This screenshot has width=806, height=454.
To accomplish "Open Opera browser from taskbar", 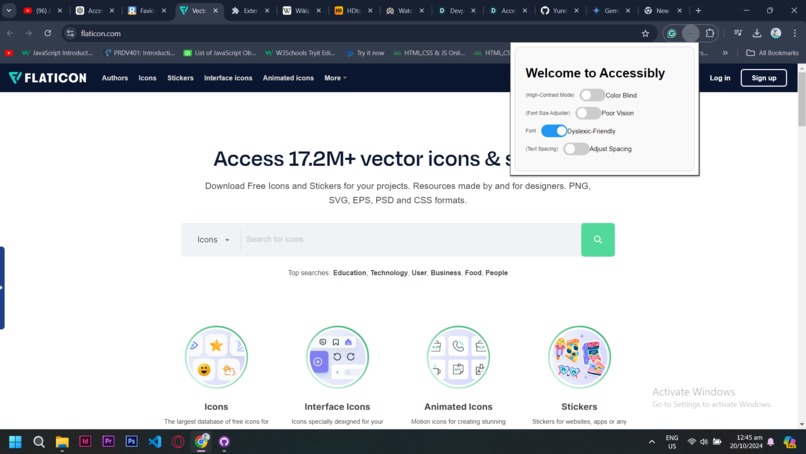I will (x=178, y=442).
